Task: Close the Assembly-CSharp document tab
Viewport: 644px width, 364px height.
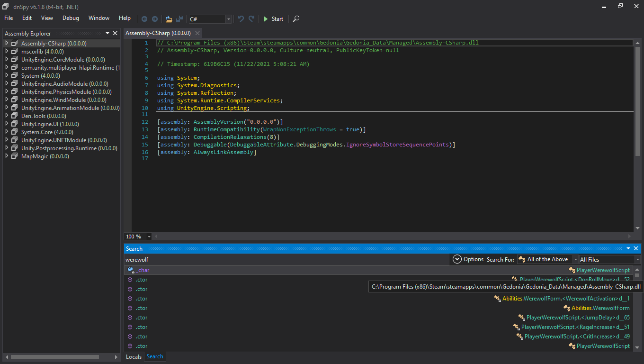Action: 197,33
